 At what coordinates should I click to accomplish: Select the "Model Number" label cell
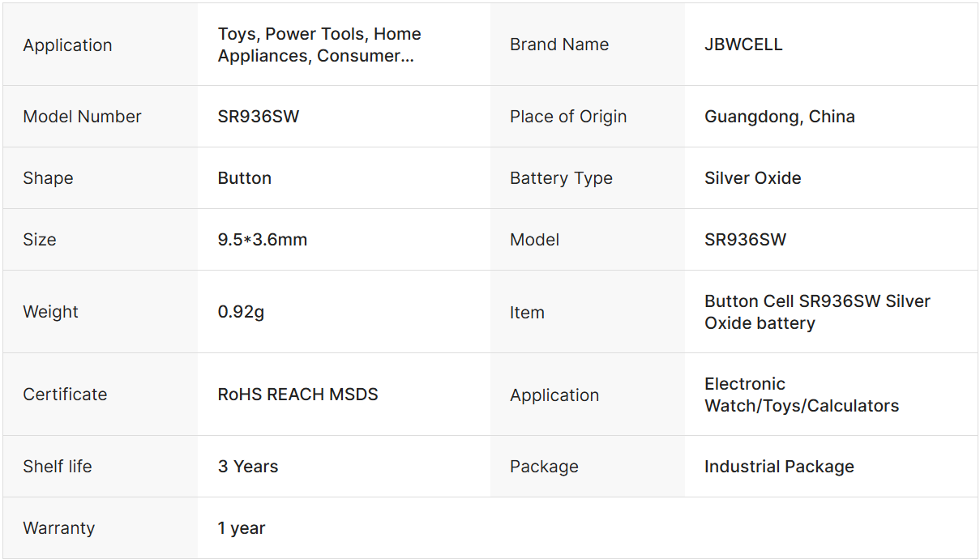click(82, 117)
